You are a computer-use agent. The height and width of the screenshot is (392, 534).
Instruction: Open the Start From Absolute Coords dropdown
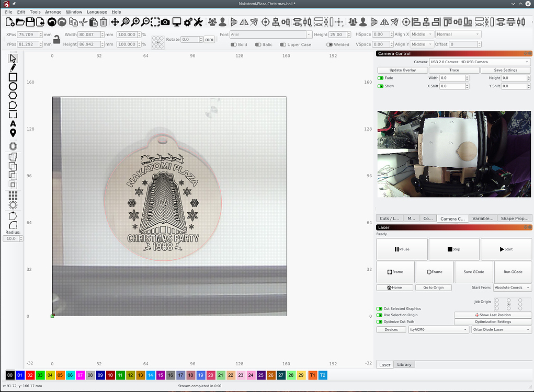coord(512,287)
